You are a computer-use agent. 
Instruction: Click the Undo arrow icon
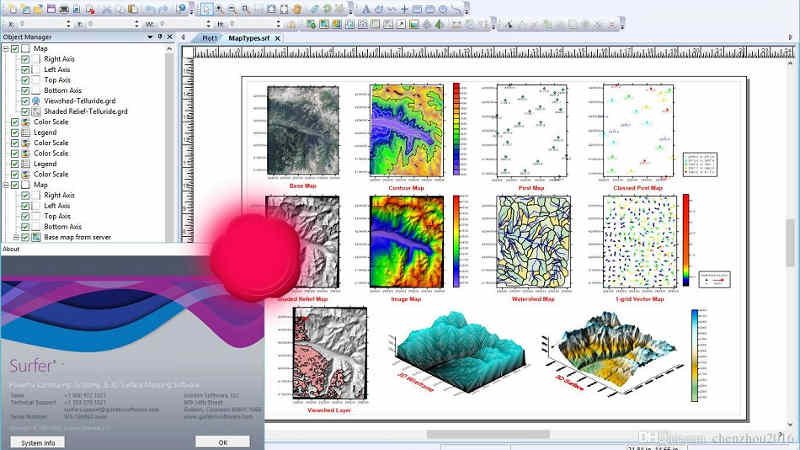pos(149,9)
